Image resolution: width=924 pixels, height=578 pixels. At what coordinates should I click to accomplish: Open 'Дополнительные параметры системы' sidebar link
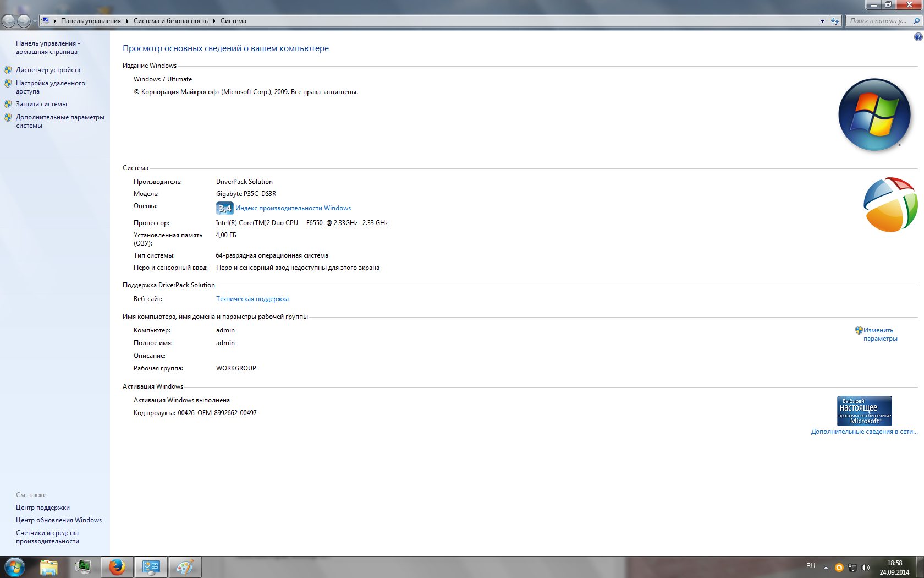[60, 121]
